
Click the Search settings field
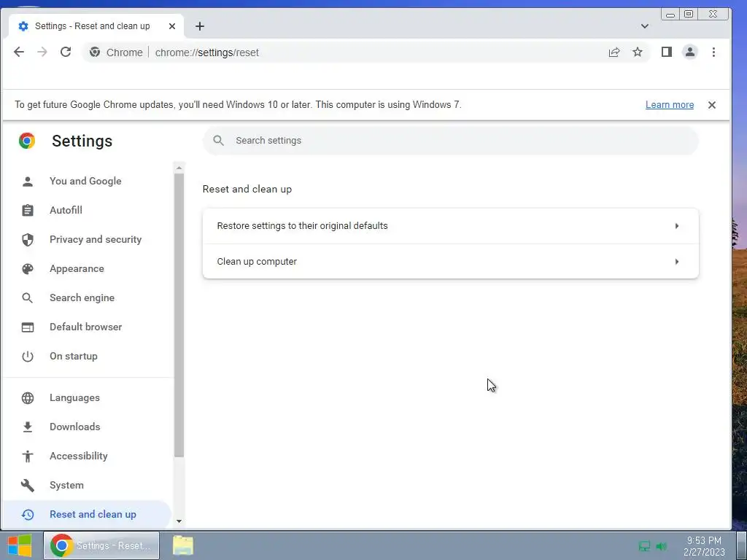pyautogui.click(x=451, y=141)
